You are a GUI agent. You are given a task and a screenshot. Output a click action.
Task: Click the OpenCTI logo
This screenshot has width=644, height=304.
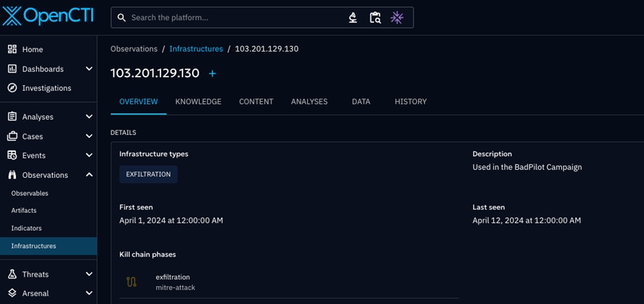point(48,17)
